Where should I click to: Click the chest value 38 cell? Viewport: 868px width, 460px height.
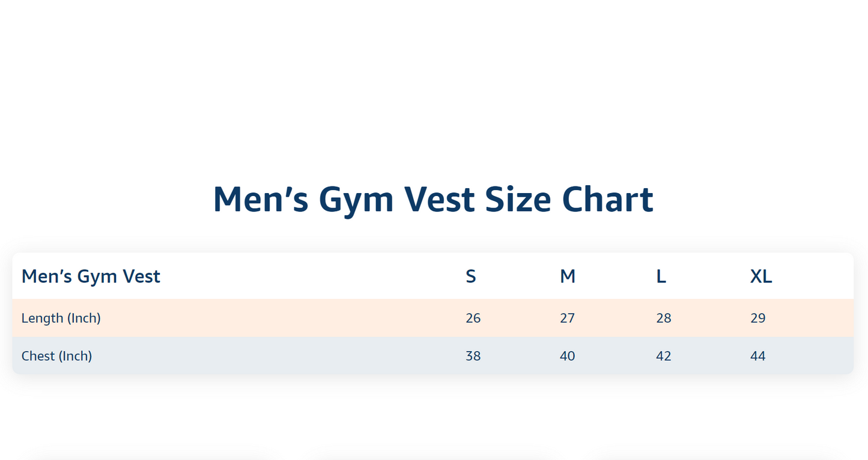(x=473, y=356)
